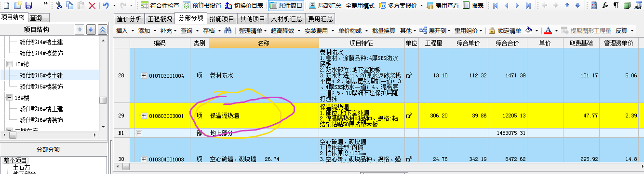Switch to 人材机汇总 tab
Image resolution: width=644 pixels, height=174 pixels.
pyautogui.click(x=286, y=19)
